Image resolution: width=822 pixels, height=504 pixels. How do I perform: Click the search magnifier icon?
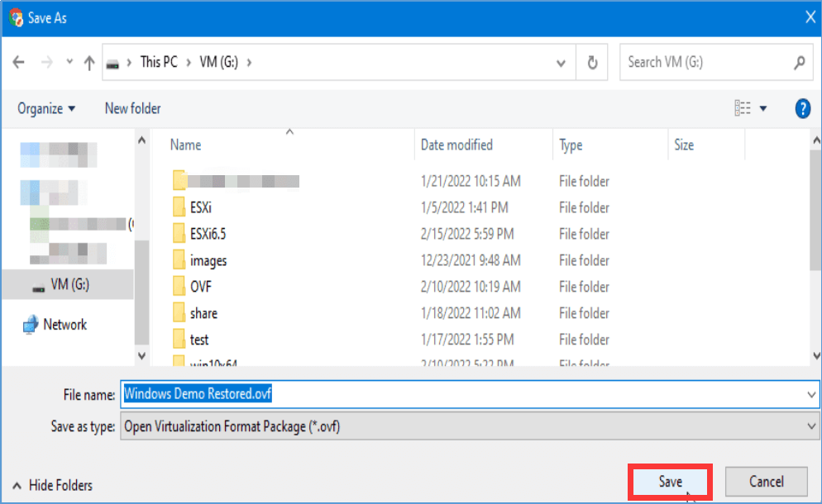coord(800,62)
